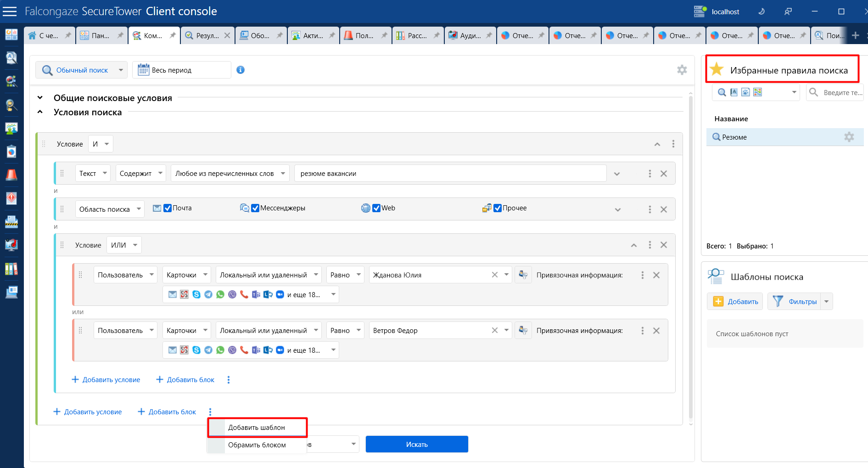Click the info icon beside period selector

(241, 70)
